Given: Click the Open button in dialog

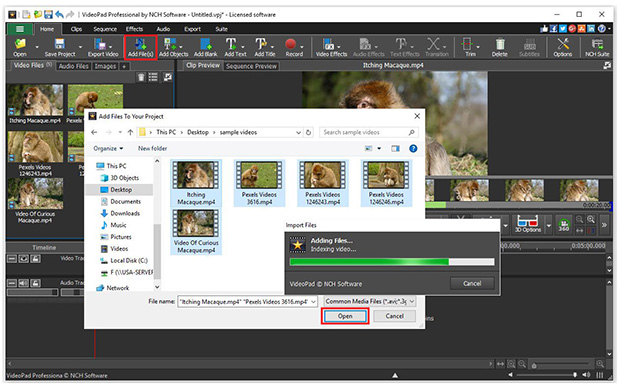Looking at the screenshot, I should [345, 316].
